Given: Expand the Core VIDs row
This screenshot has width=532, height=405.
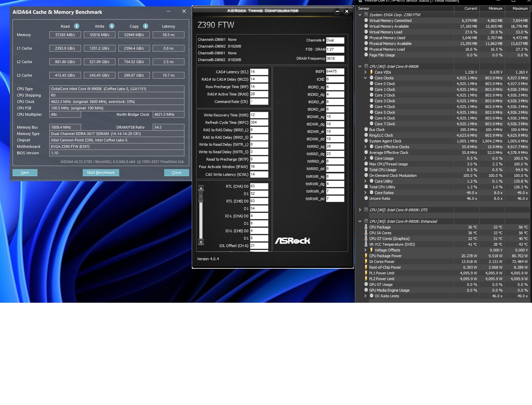Looking at the screenshot, I should (x=365, y=72).
